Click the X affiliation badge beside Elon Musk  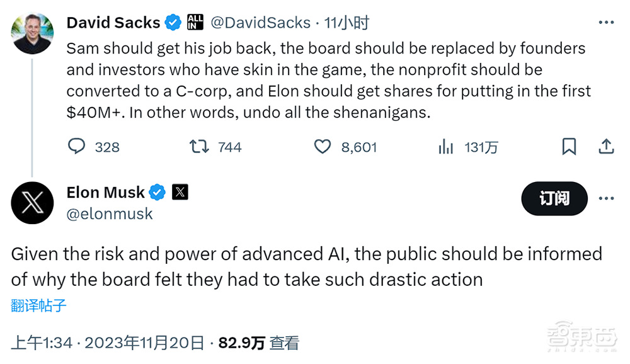pos(180,193)
